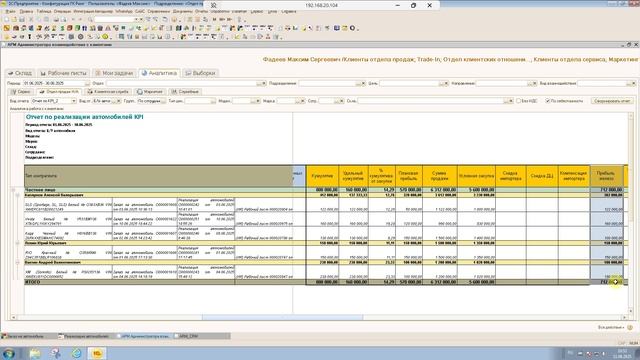Viewport: 640px width, 360px height.
Task: Open File Explorer from the taskbar
Action: click(35, 353)
